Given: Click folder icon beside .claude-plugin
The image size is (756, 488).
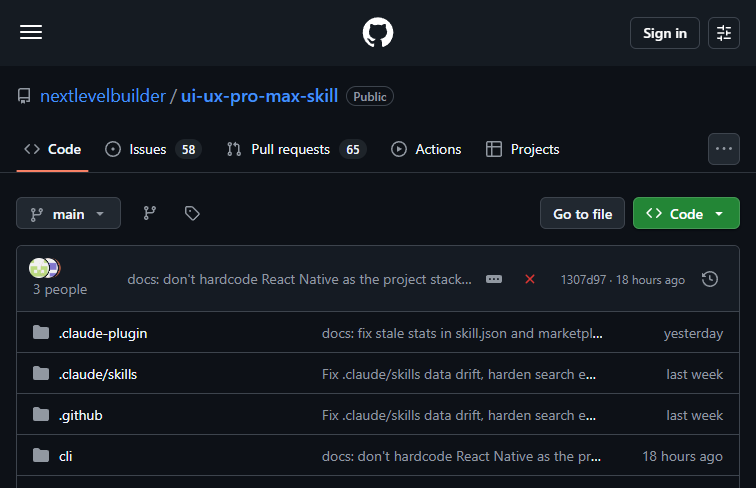Looking at the screenshot, I should pyautogui.click(x=41, y=332).
